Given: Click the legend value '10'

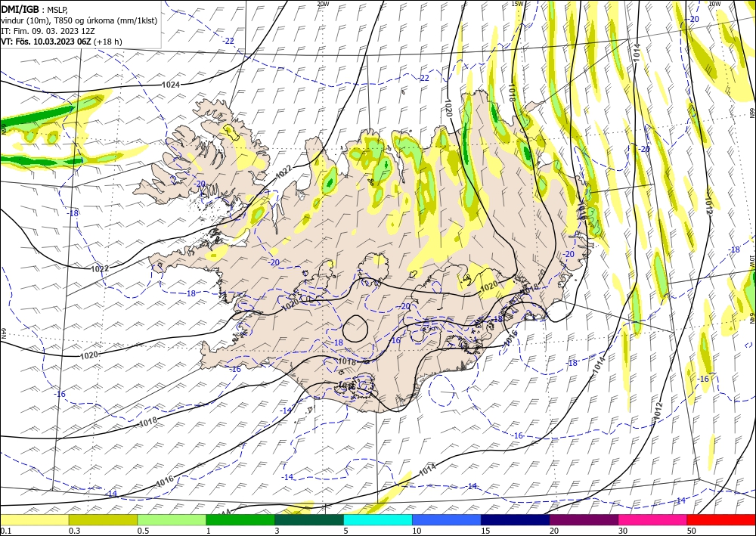Looking at the screenshot, I should pyautogui.click(x=417, y=531).
